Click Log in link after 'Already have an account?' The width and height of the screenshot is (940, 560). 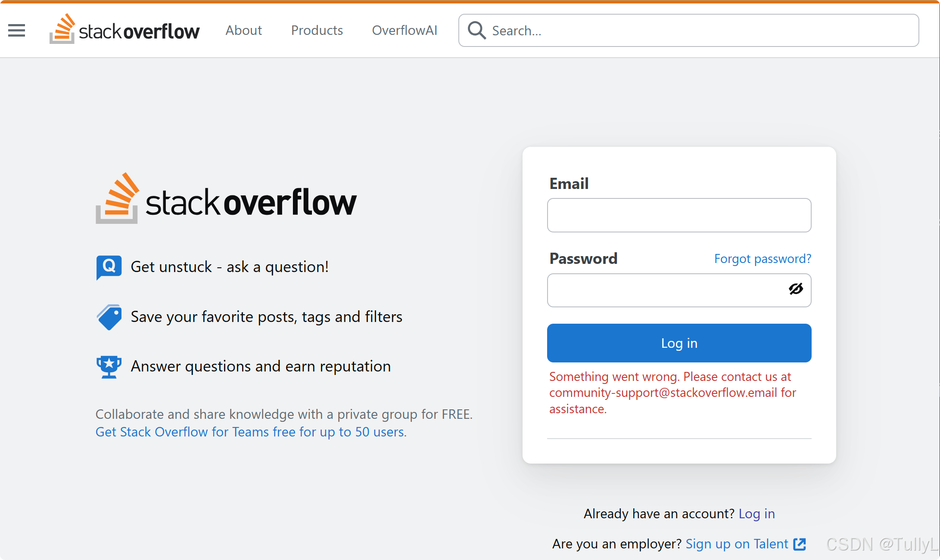(x=756, y=514)
